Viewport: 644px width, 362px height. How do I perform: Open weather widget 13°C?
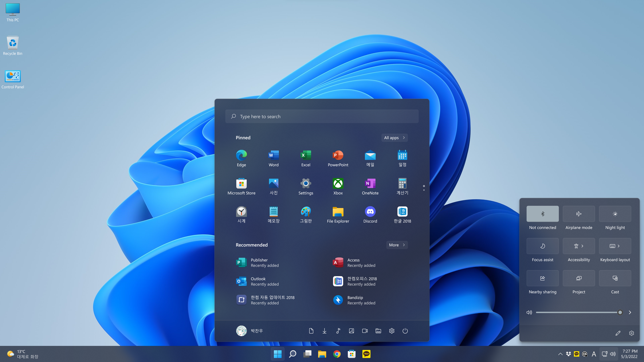tap(22, 354)
